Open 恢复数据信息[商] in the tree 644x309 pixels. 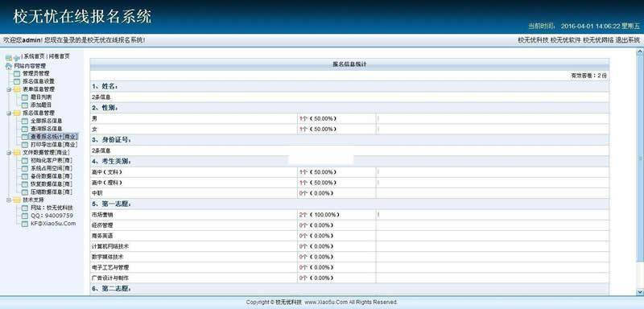click(x=52, y=184)
